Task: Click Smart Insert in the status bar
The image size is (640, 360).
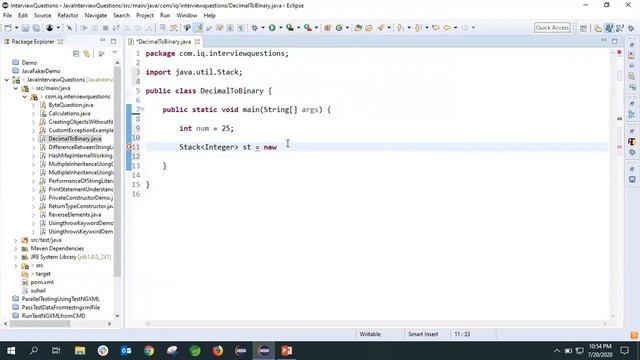Action: tap(423, 334)
